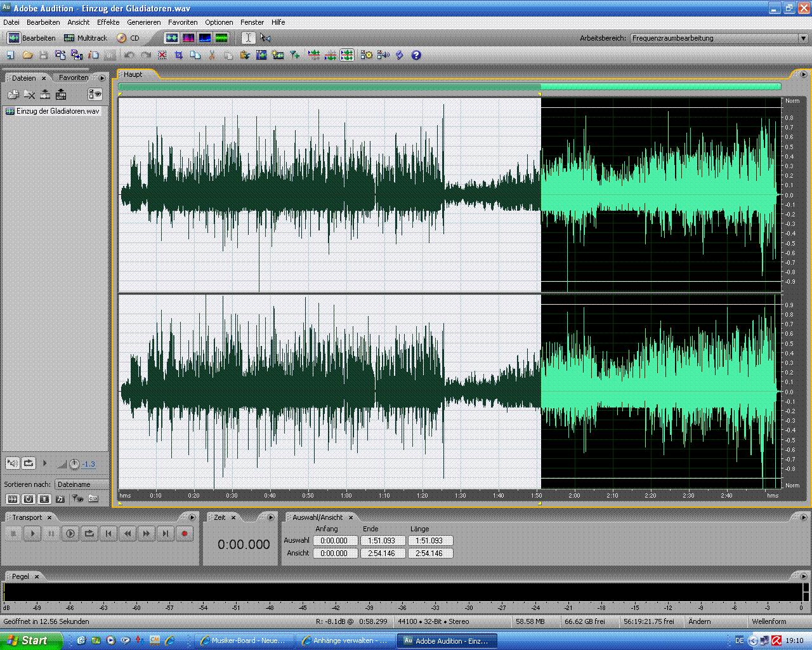
Task: Switch to CD view
Action: 128,38
